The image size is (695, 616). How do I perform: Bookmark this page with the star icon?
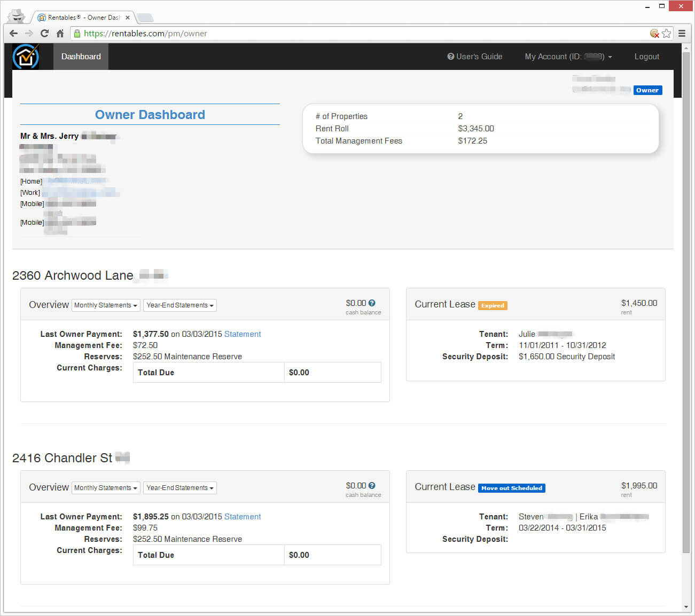point(667,33)
